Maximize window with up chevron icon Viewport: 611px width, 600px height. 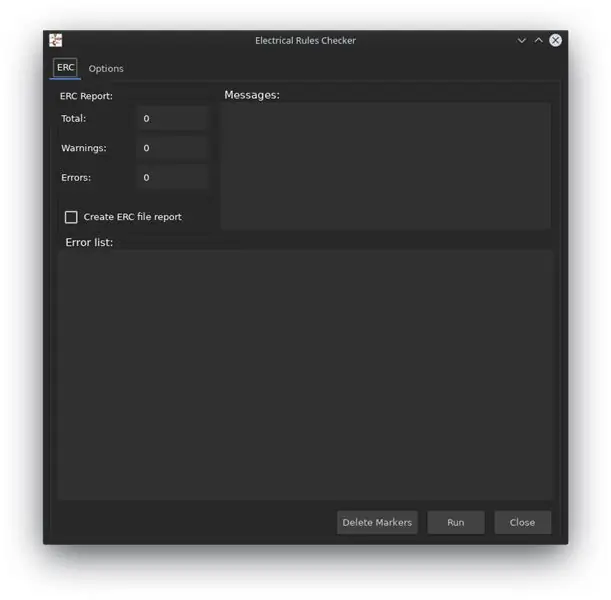coord(539,40)
